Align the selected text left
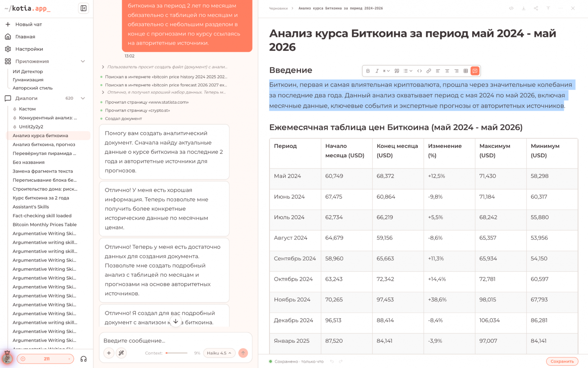The width and height of the screenshot is (588, 368). click(438, 71)
